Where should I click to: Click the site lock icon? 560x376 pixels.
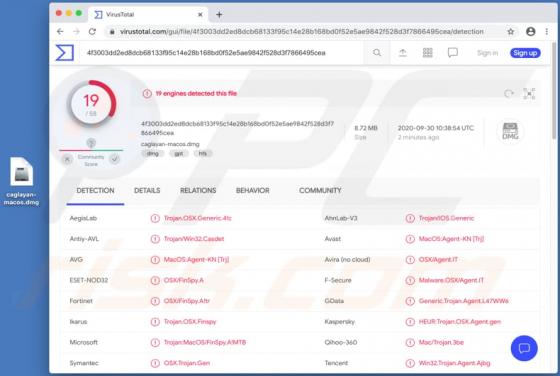112,32
